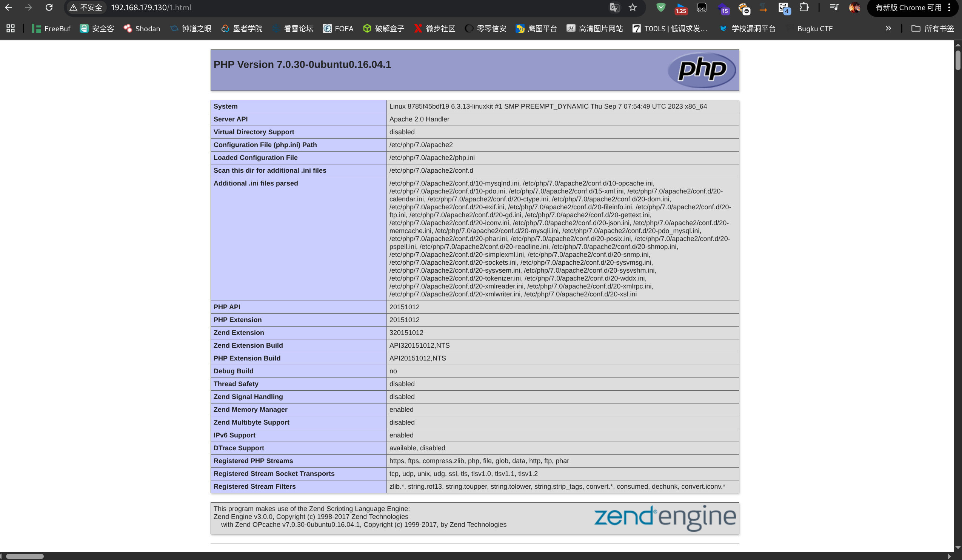Open the 所有书签 bookmarks folder
The height and width of the screenshot is (560, 962).
coord(933,29)
